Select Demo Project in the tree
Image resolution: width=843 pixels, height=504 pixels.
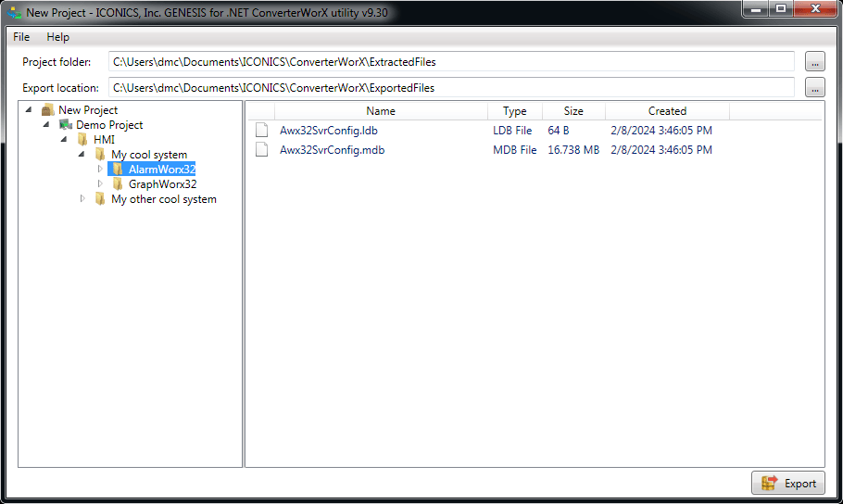(x=109, y=125)
